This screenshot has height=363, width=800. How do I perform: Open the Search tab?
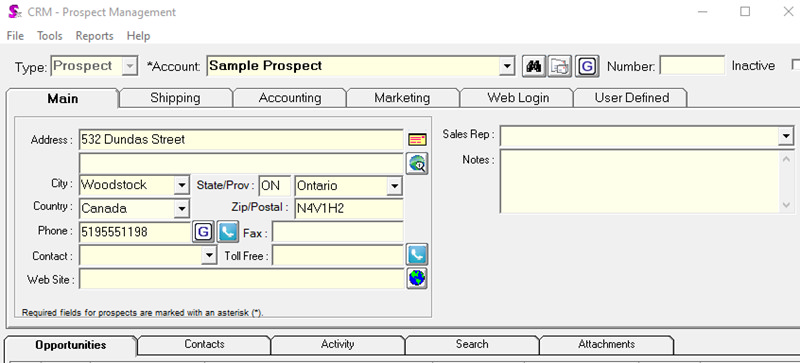(x=472, y=345)
